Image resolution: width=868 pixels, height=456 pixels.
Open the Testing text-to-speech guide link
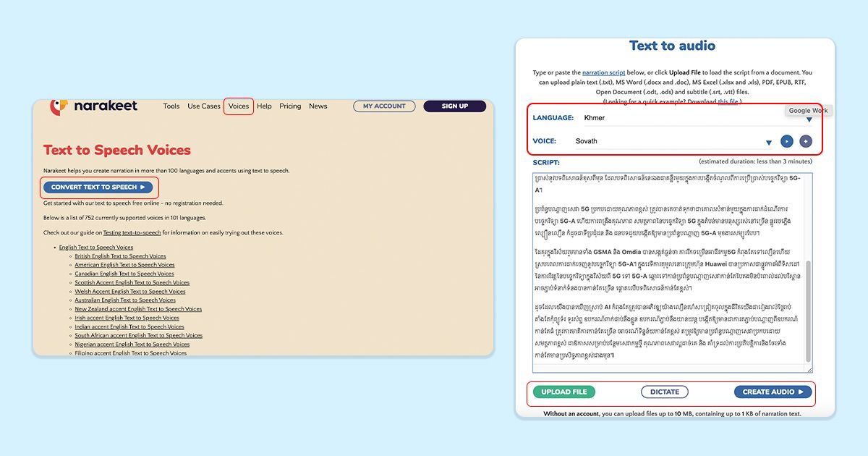(132, 233)
